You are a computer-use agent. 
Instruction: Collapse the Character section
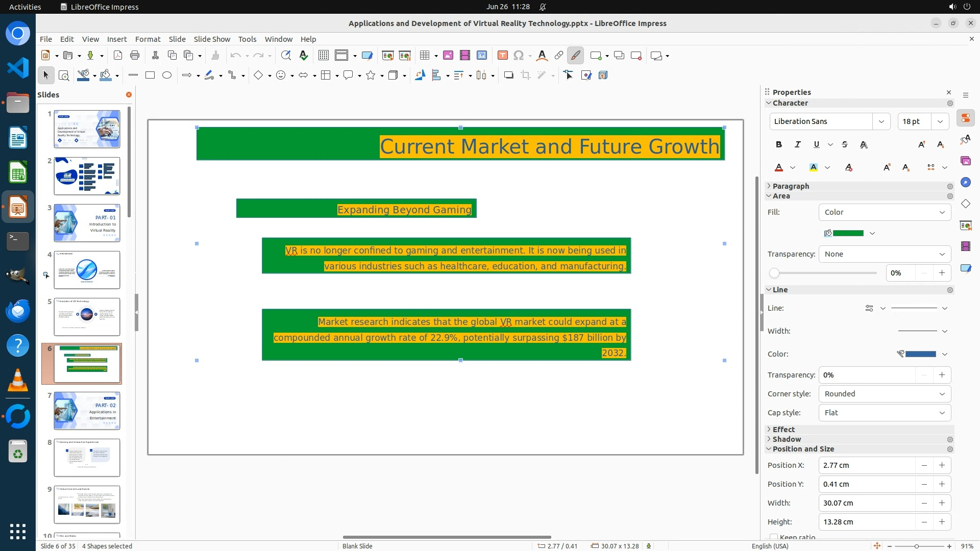point(769,103)
